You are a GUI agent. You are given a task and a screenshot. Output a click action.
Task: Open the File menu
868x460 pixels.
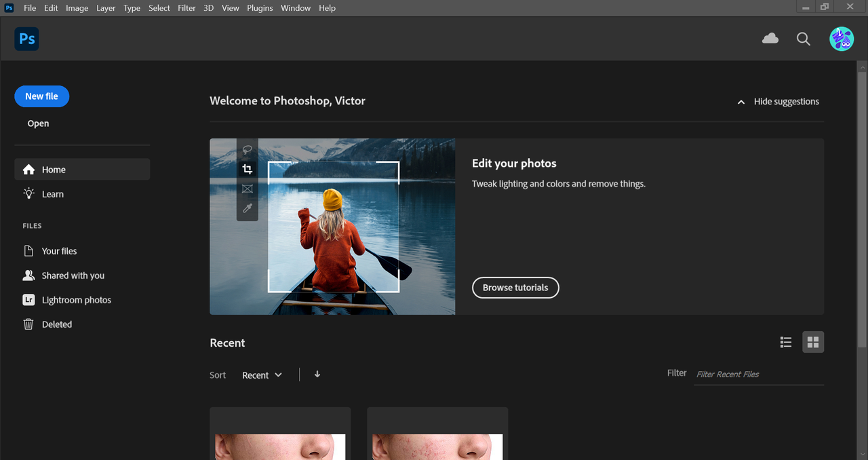[30, 8]
